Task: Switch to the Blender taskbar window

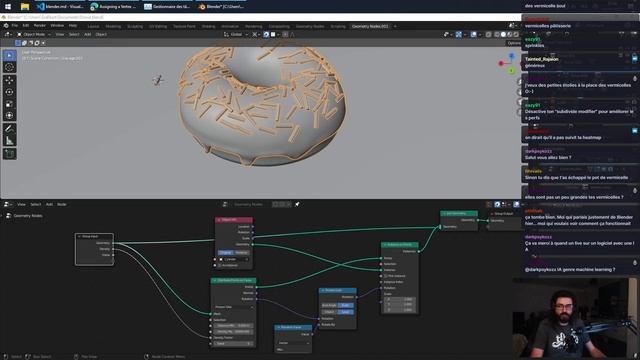Action: point(221,7)
